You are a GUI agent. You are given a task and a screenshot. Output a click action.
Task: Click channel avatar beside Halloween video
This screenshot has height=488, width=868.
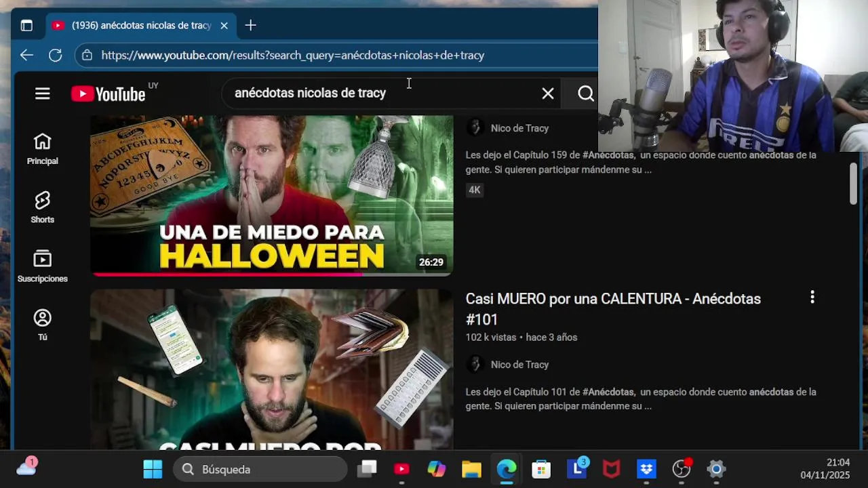475,128
